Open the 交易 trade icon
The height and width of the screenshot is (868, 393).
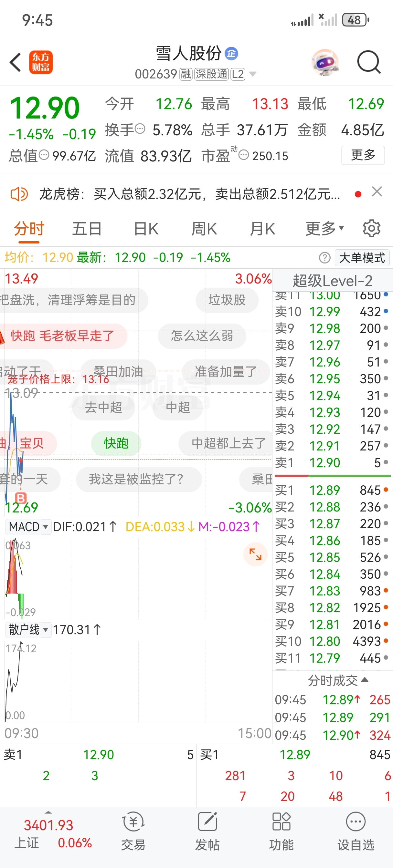click(133, 831)
